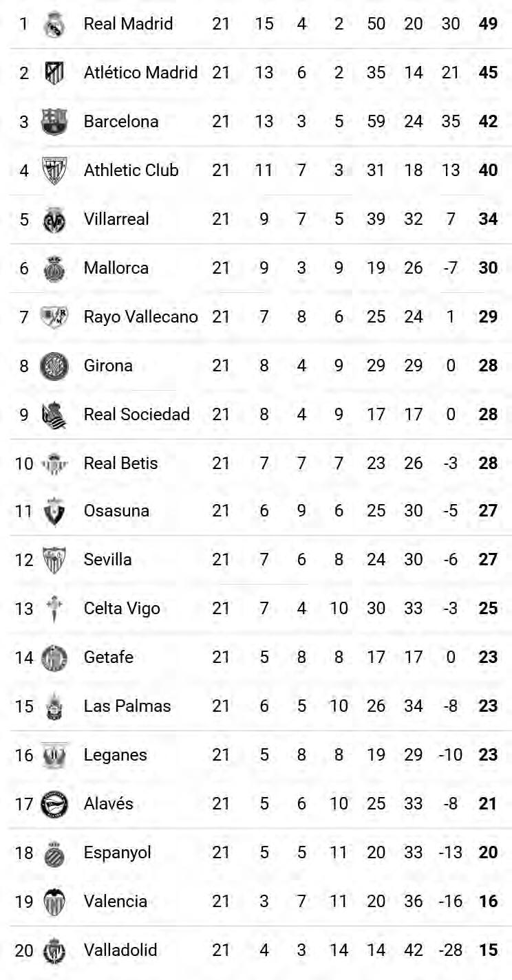Click the Real Sociedad crest icon
The width and height of the screenshot is (512, 980).
click(54, 415)
